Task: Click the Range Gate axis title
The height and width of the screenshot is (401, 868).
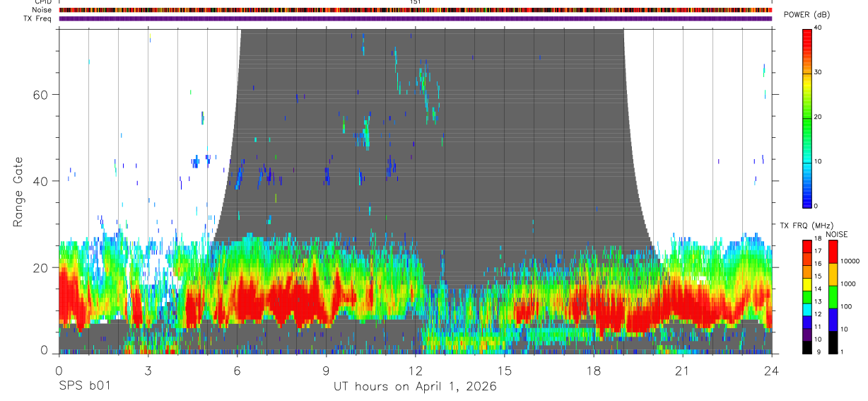Action: point(18,192)
